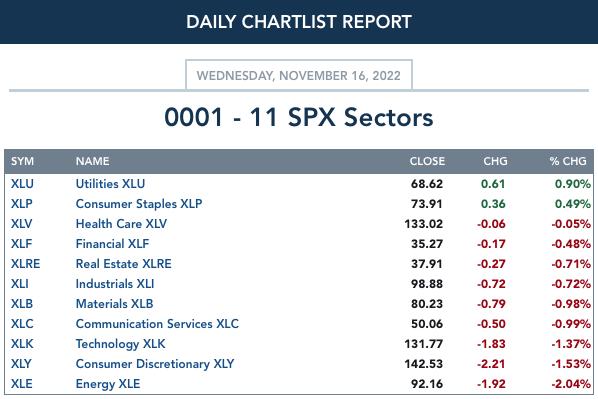Open the Utilities XLU name link
Viewport: 598px width, 399px height.
pos(110,184)
